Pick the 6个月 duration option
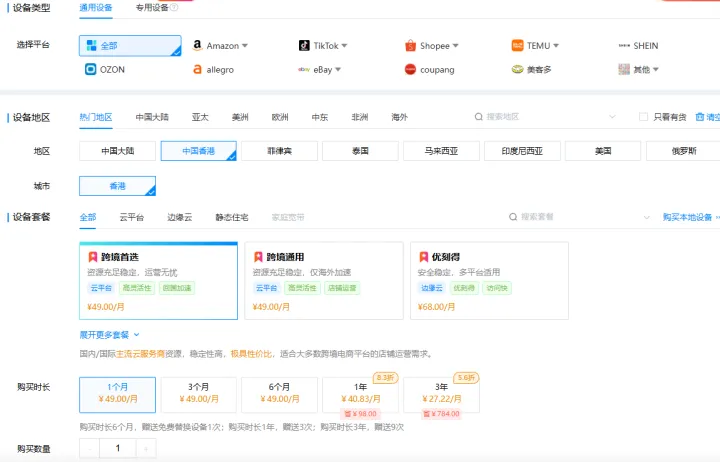The height and width of the screenshot is (462, 720). coord(279,395)
